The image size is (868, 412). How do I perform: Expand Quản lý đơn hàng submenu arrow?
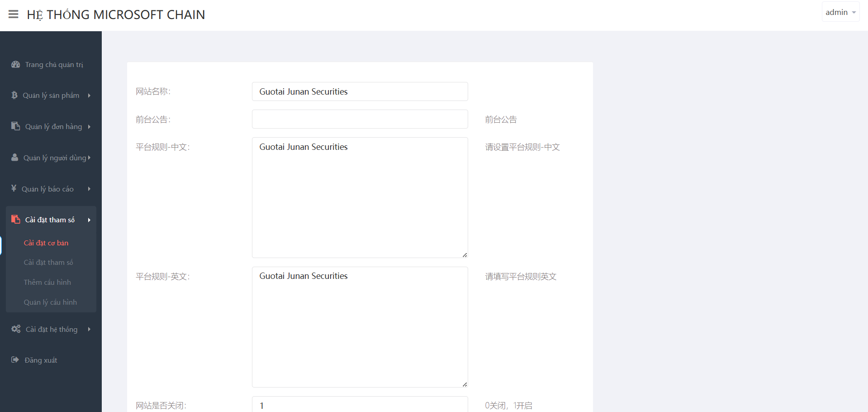pos(89,127)
